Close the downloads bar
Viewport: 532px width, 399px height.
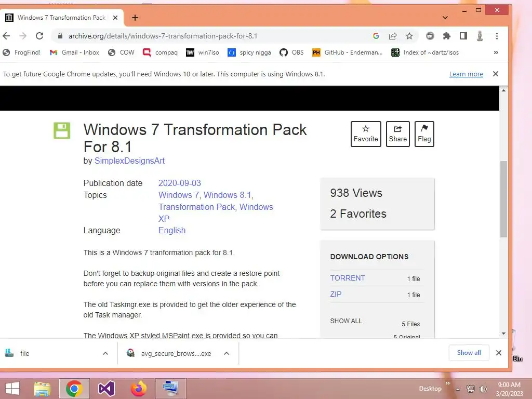(498, 353)
